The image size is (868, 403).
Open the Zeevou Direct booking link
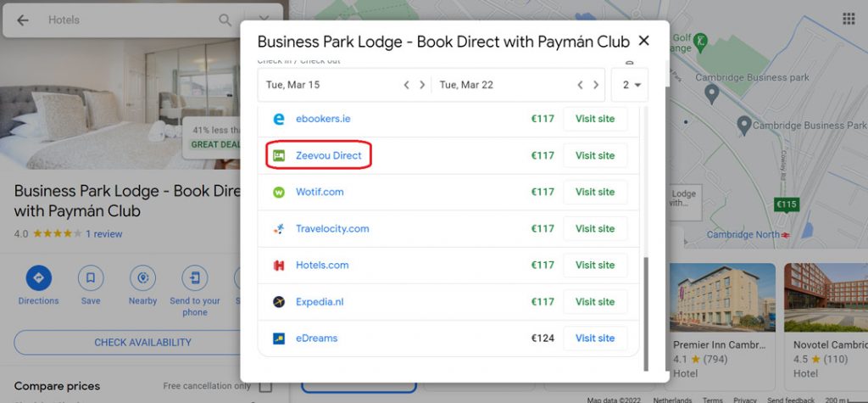pos(328,156)
